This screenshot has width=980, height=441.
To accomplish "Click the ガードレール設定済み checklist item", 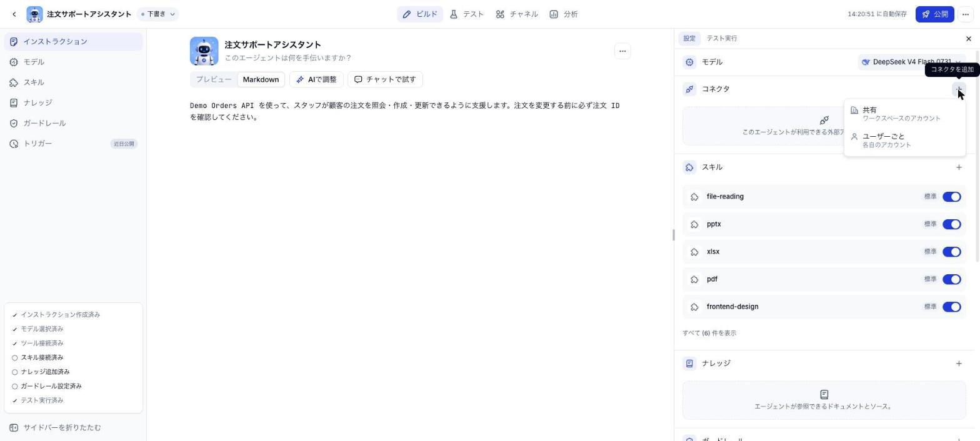I will coord(47,387).
